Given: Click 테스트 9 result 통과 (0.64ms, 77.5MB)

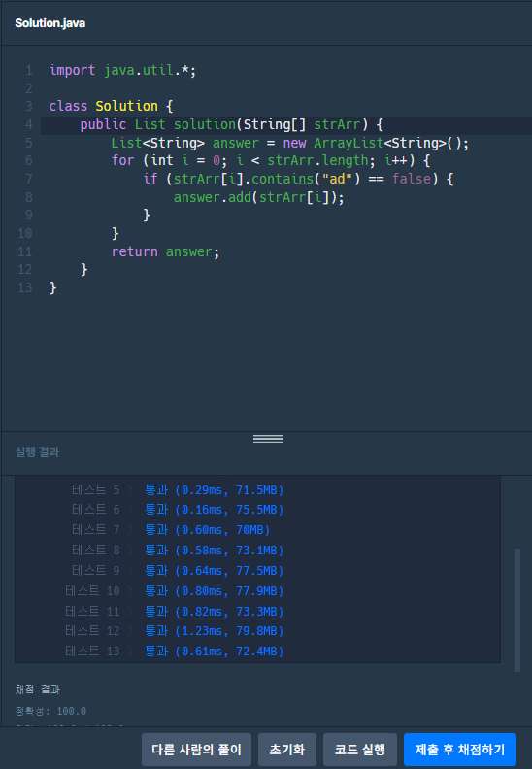Looking at the screenshot, I should 215,570.
